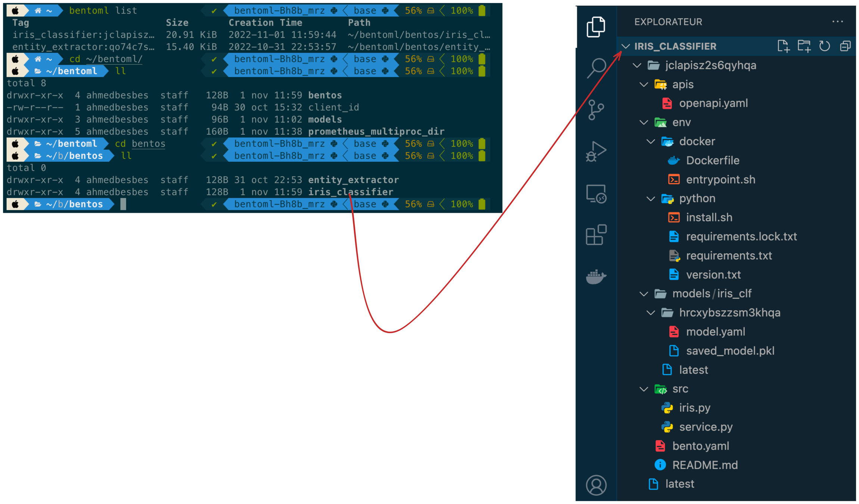
Task: Open the Explorer view in activity bar
Action: coord(596,27)
